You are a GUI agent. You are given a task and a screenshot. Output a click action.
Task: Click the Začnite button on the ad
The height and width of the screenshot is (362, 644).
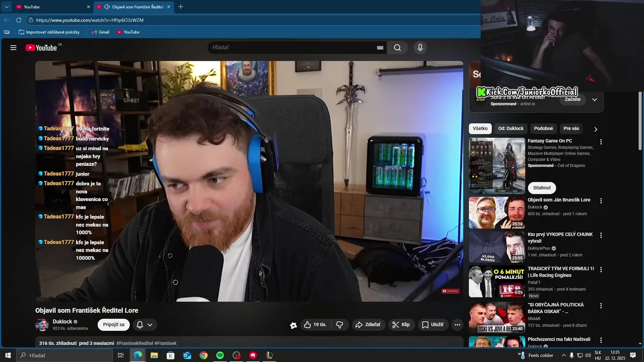[x=573, y=100]
